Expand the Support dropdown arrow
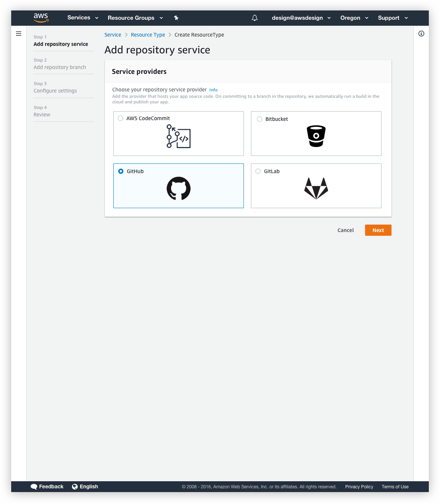This screenshot has width=440, height=504. pyautogui.click(x=406, y=18)
